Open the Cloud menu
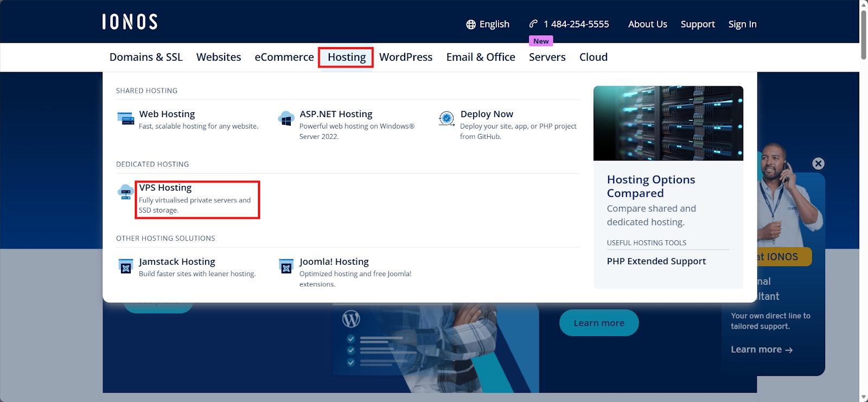The image size is (868, 402). pos(593,57)
